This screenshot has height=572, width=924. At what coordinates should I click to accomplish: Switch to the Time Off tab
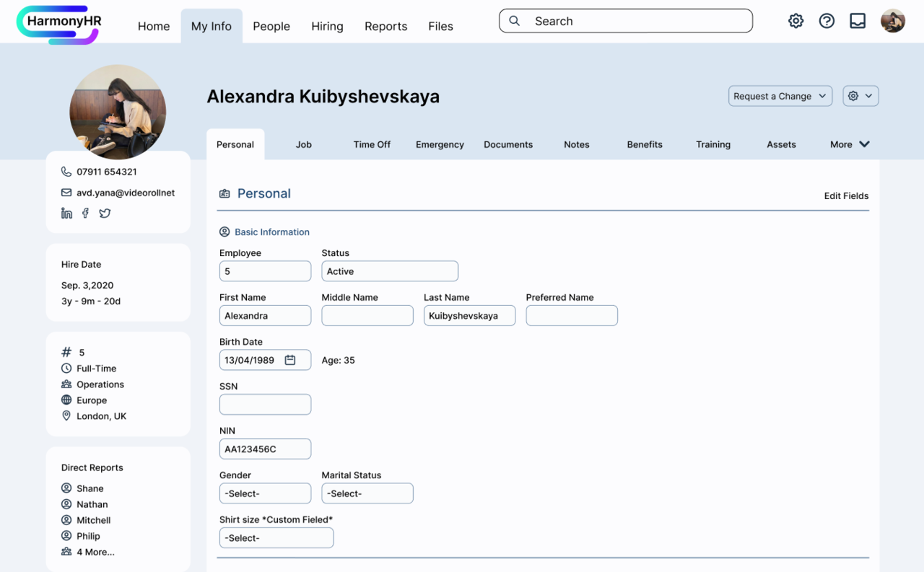(372, 144)
